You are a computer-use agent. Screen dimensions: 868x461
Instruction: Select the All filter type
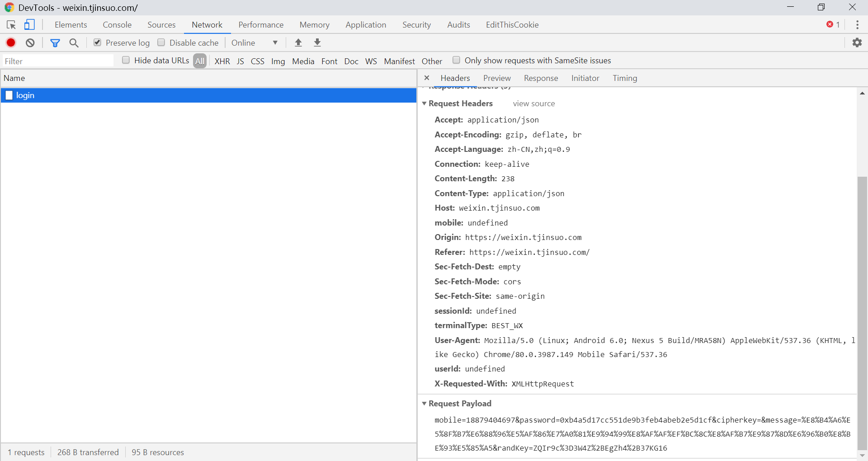200,61
